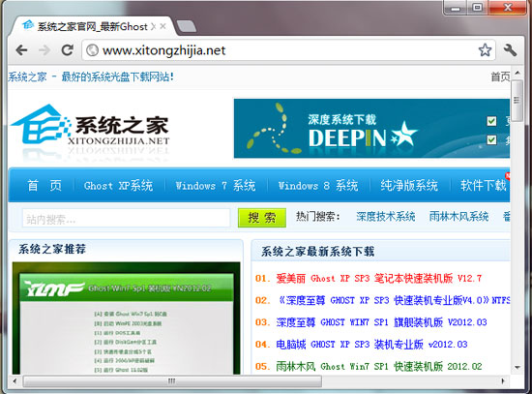Click horizontal scrollbar right arrow
Image resolution: width=532 pixels, height=394 pixels.
504,380
